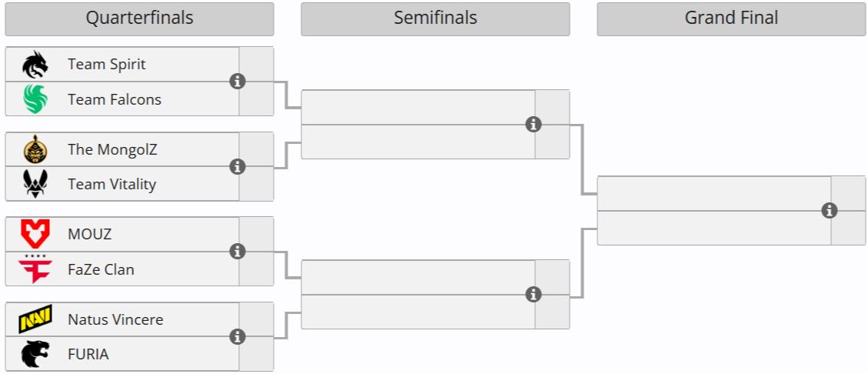Image resolution: width=868 pixels, height=374 pixels.
Task: Click the FaZe Clan logo
Action: coord(35,269)
